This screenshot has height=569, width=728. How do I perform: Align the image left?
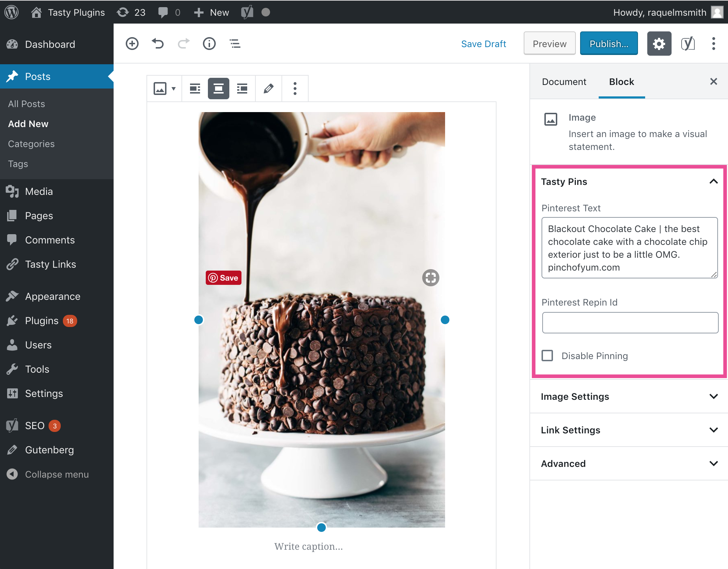(x=195, y=89)
